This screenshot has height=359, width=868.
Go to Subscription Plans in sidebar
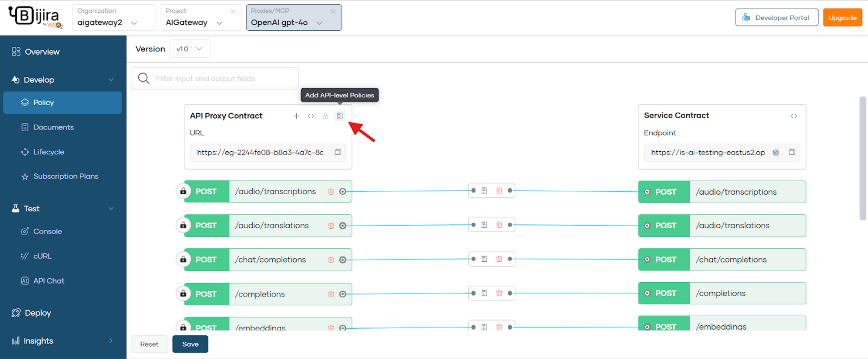click(65, 176)
